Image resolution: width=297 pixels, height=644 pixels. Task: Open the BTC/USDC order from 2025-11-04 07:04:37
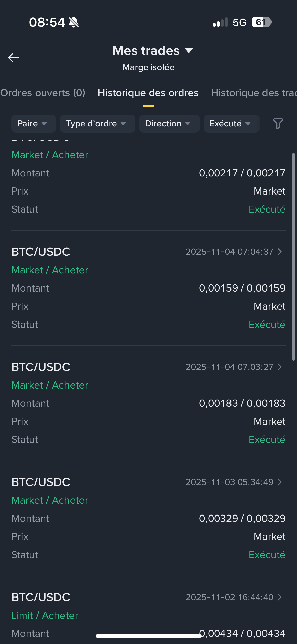tap(41, 252)
